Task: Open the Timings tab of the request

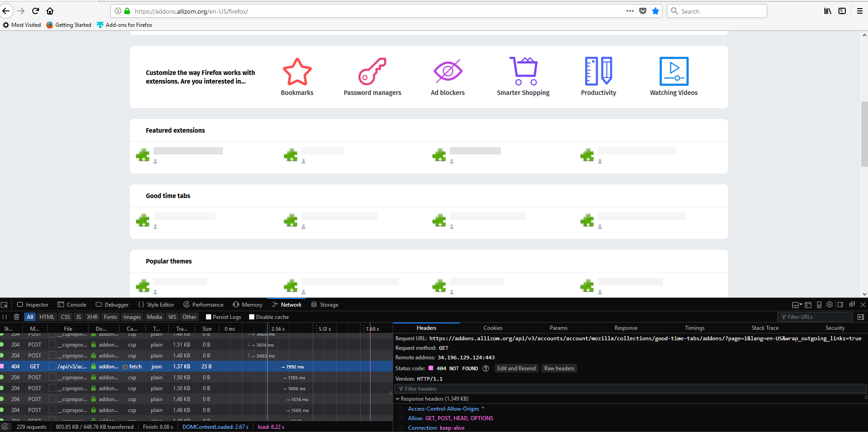Action: pos(695,328)
